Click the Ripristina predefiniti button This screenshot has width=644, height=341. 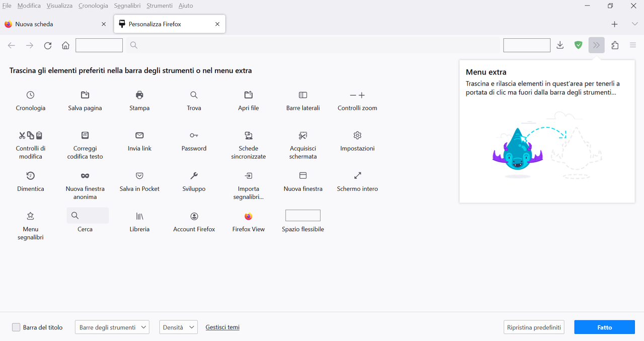coord(534,327)
